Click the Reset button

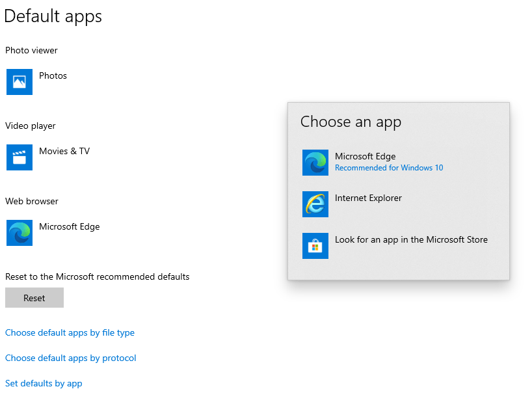[x=34, y=298]
